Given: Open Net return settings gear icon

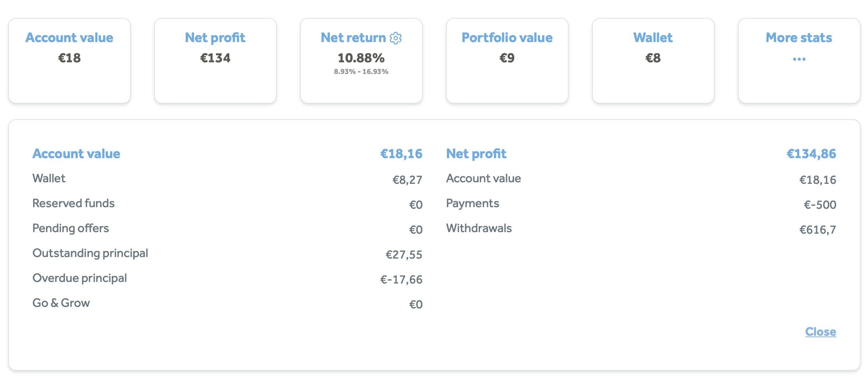Looking at the screenshot, I should 396,38.
